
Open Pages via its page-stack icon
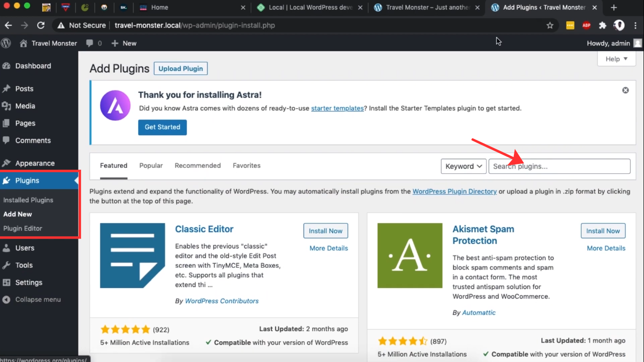(x=7, y=123)
